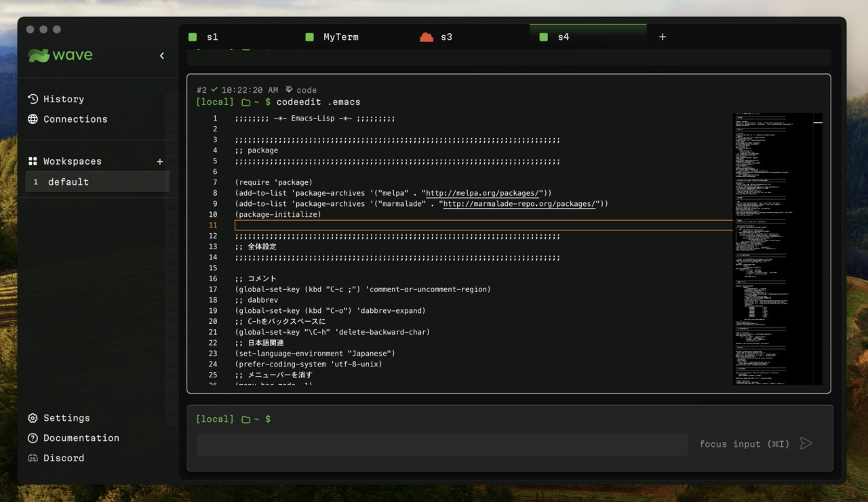
Task: Switch to the s1 tab
Action: pos(212,37)
